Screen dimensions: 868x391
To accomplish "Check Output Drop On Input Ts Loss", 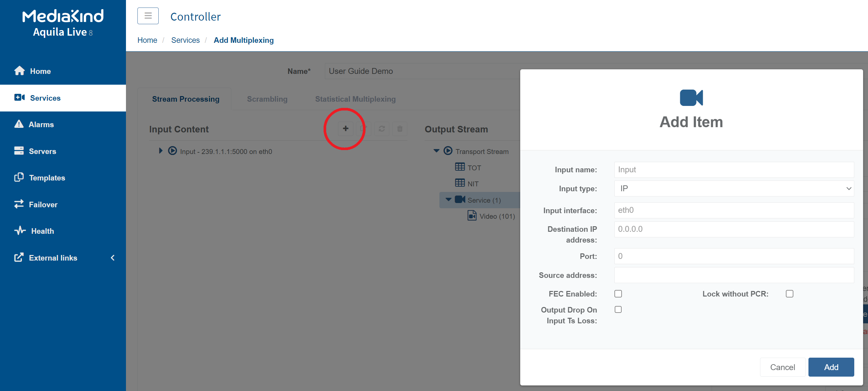I will [x=618, y=310].
